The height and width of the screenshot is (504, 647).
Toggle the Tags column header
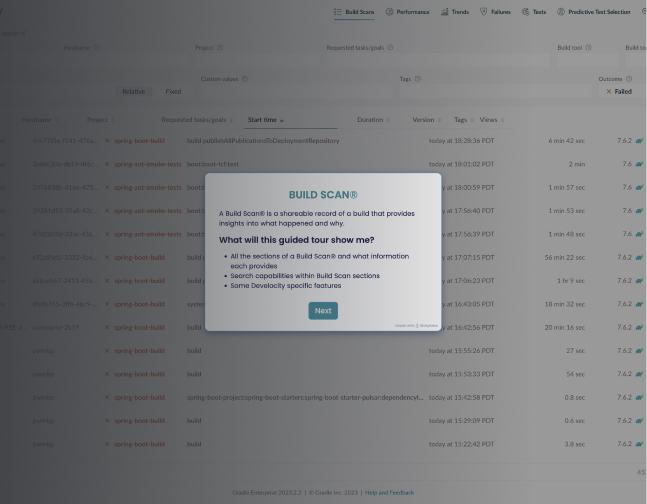pyautogui.click(x=464, y=120)
